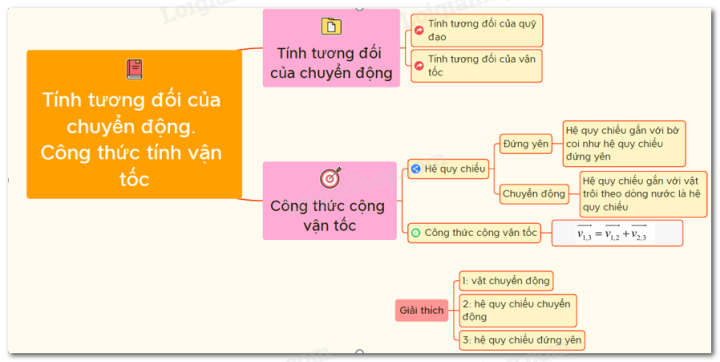Select the Hệ quy chiếu gắn với bờ note

(624, 144)
